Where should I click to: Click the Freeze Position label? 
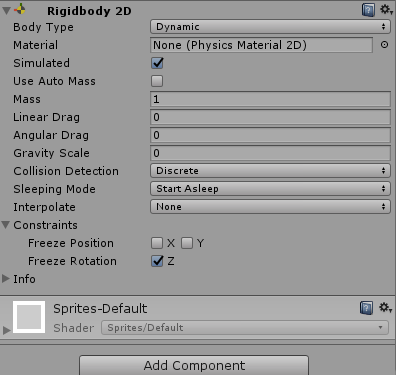71,243
